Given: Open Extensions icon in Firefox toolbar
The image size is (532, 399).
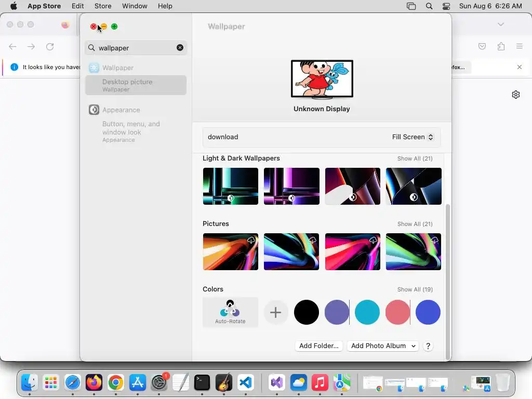Looking at the screenshot, I should pos(501,46).
